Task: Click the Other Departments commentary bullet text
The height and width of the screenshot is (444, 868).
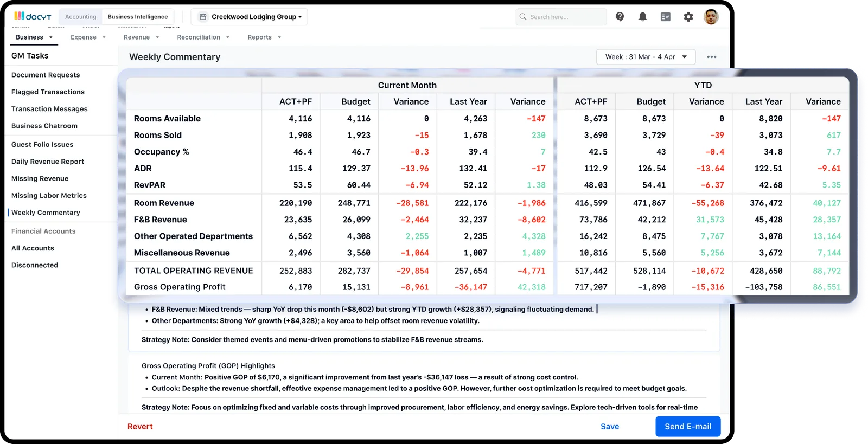Action: coord(316,321)
